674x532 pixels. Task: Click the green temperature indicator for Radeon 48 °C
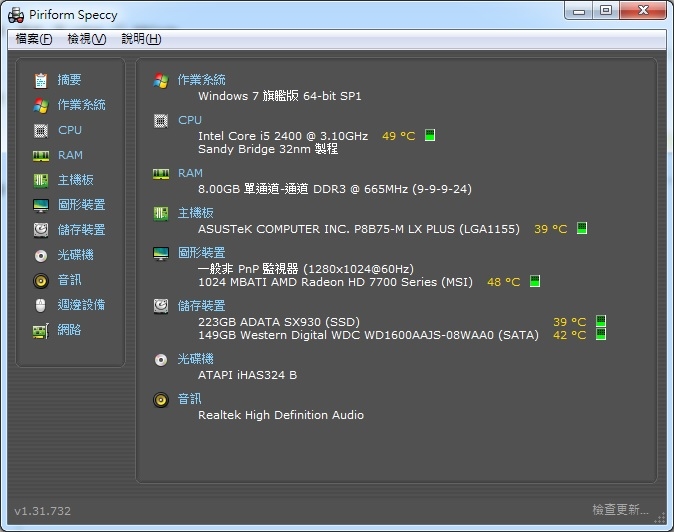535,281
